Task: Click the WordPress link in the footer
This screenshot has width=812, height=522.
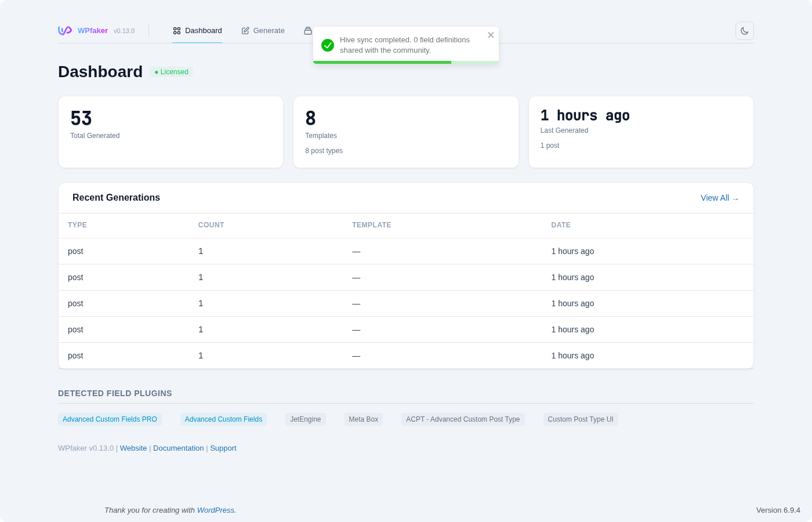Action: pyautogui.click(x=215, y=510)
